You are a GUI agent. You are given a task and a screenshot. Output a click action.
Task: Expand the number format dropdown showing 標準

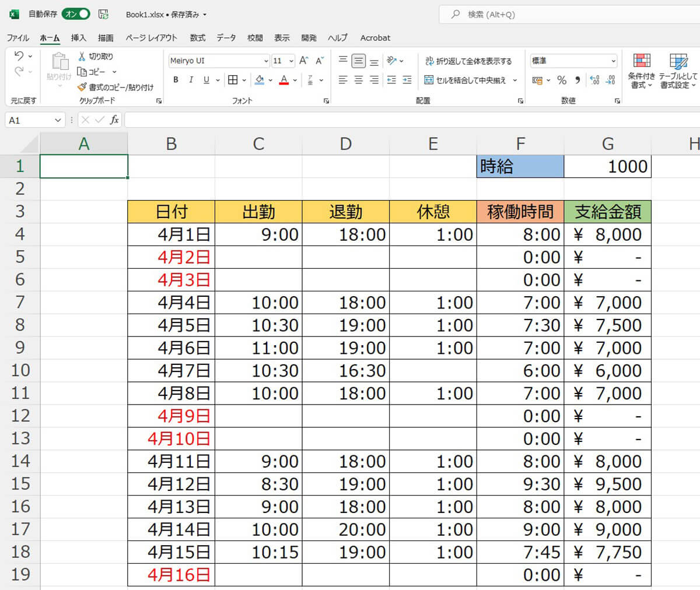pos(614,61)
